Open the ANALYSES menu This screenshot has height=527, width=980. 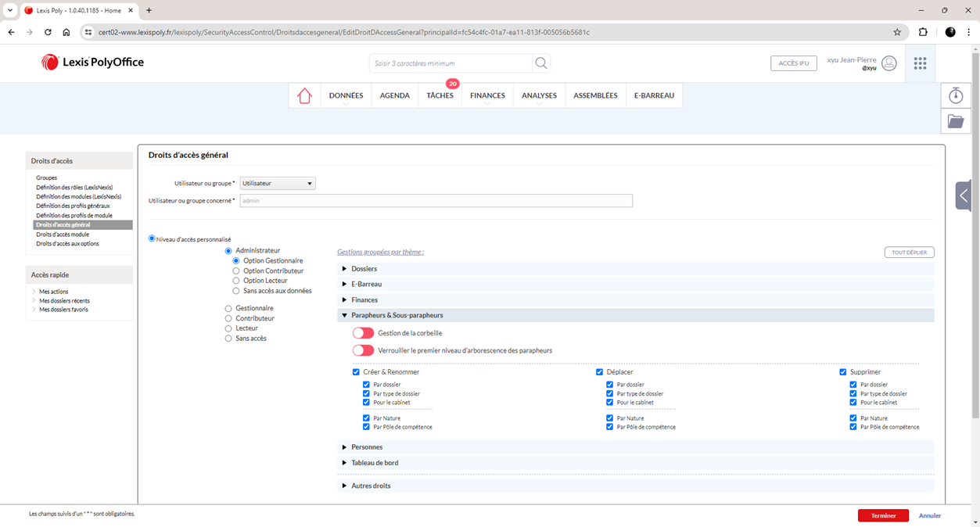540,95
